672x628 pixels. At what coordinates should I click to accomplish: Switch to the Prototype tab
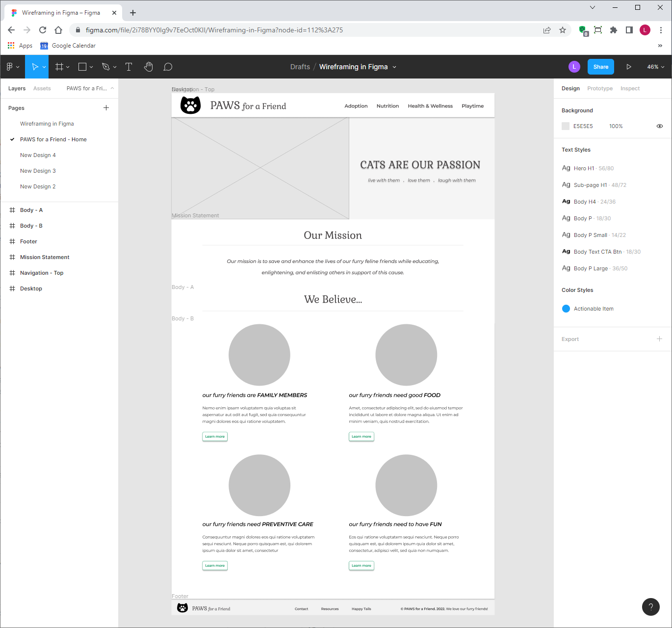[600, 88]
